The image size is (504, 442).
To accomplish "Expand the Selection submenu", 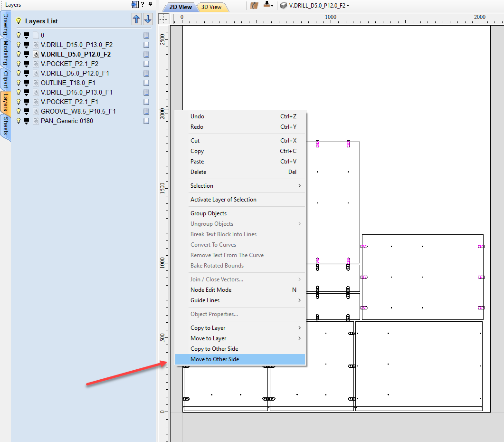I will 240,186.
